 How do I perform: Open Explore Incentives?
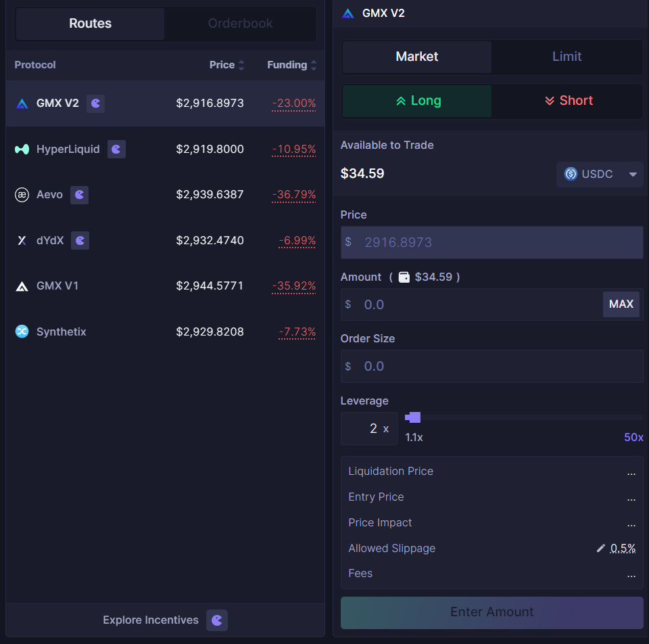click(150, 620)
